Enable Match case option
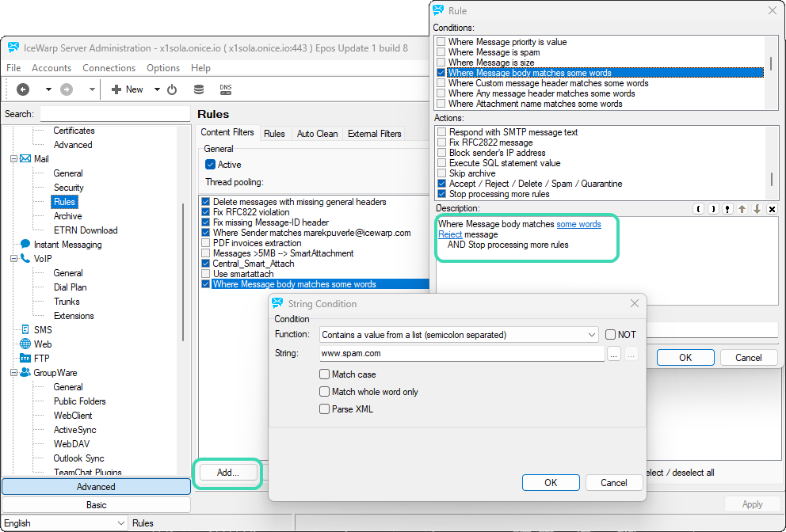Screen dimensions: 786x532 (324, 374)
